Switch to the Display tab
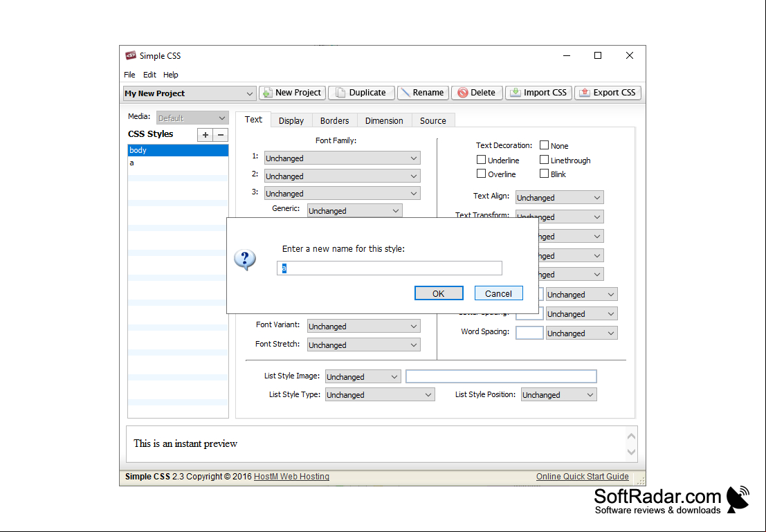The width and height of the screenshot is (766, 532). 291,120
